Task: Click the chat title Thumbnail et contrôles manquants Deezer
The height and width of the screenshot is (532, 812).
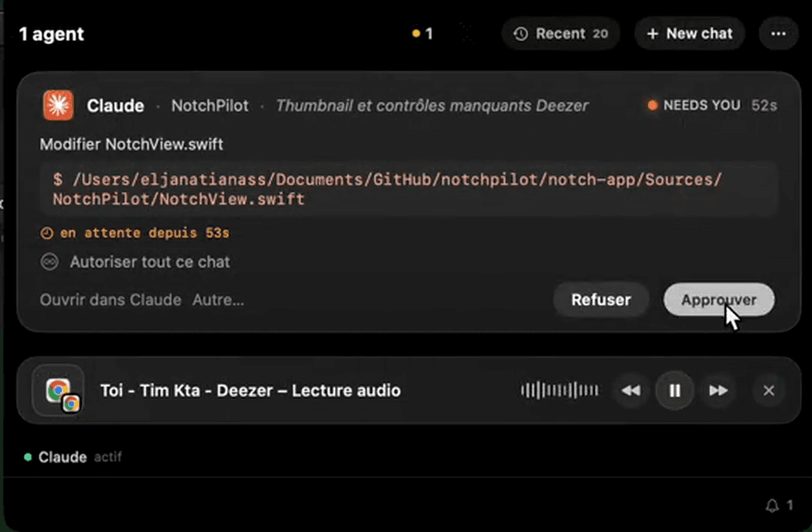Action: pyautogui.click(x=432, y=106)
